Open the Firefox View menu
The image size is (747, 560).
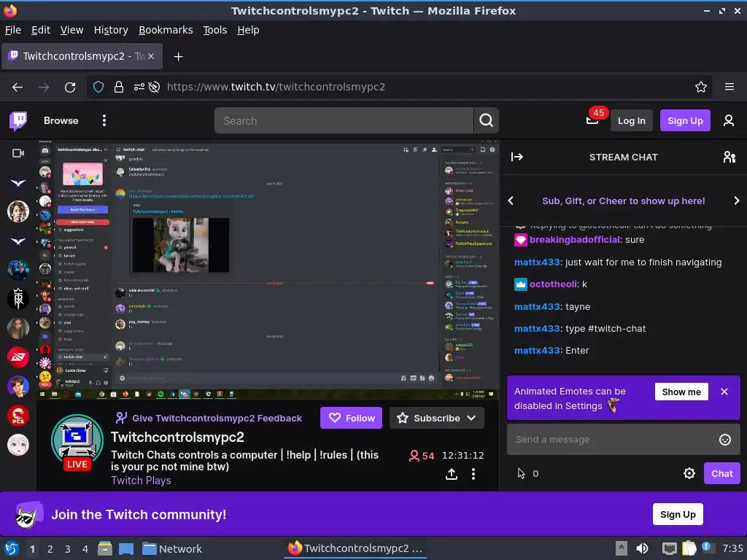pyautogui.click(x=71, y=30)
